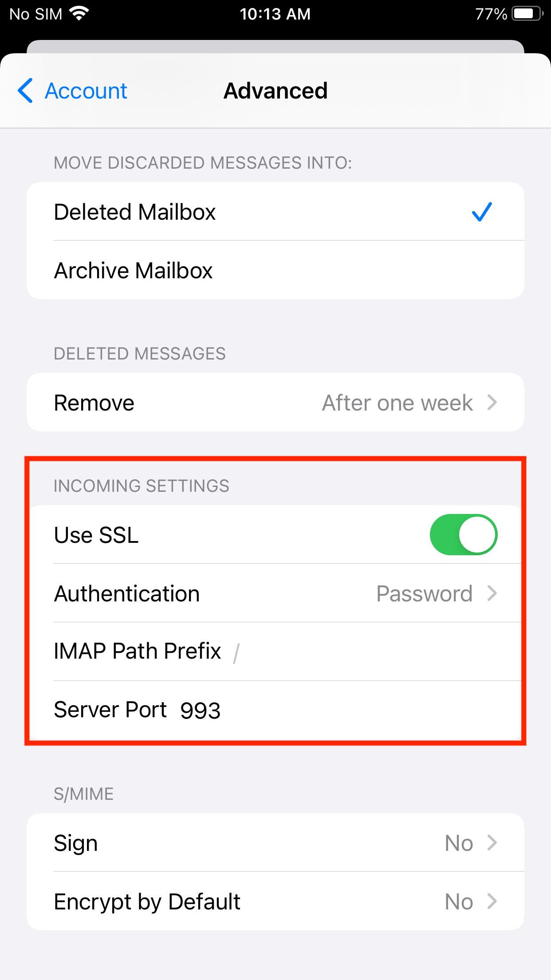Tap the Wi-Fi icon in status bar

point(80,14)
